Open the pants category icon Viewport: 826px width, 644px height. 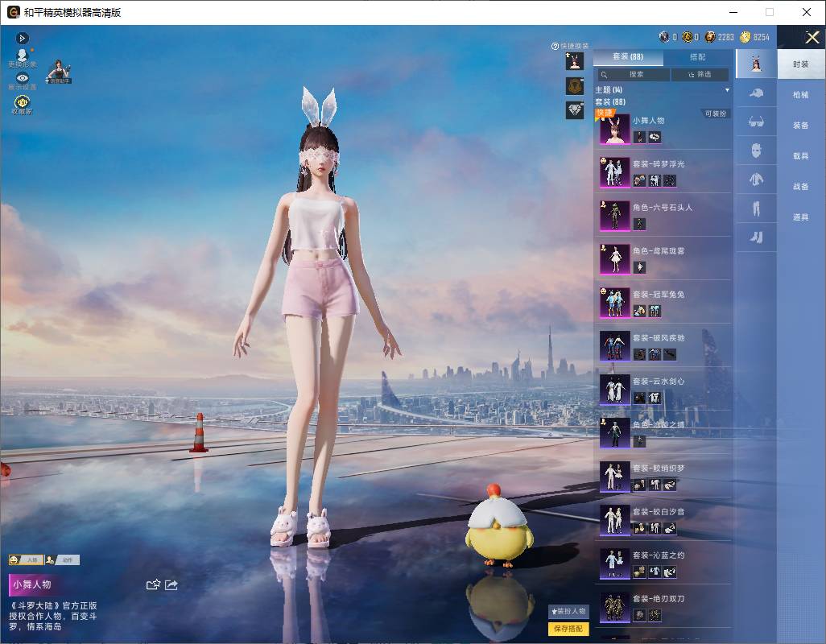point(757,208)
